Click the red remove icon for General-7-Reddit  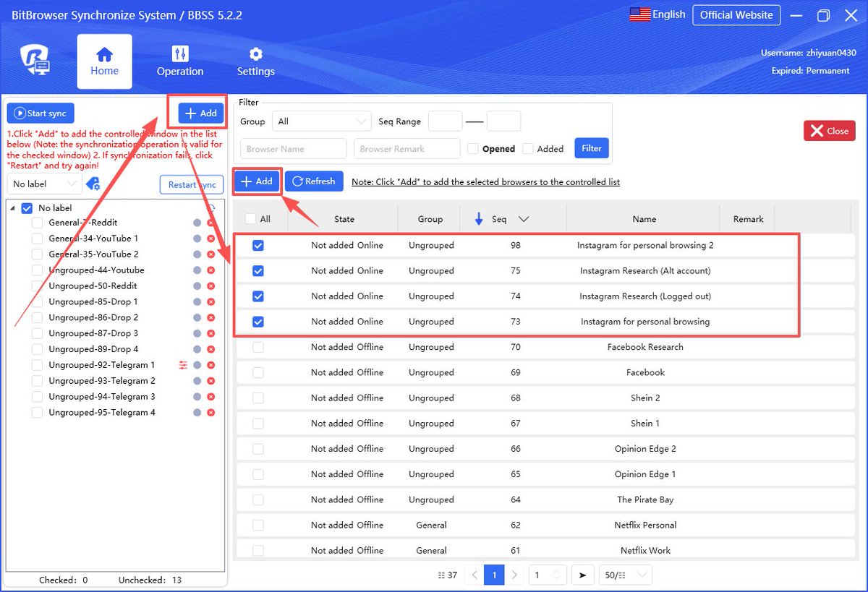click(x=211, y=223)
